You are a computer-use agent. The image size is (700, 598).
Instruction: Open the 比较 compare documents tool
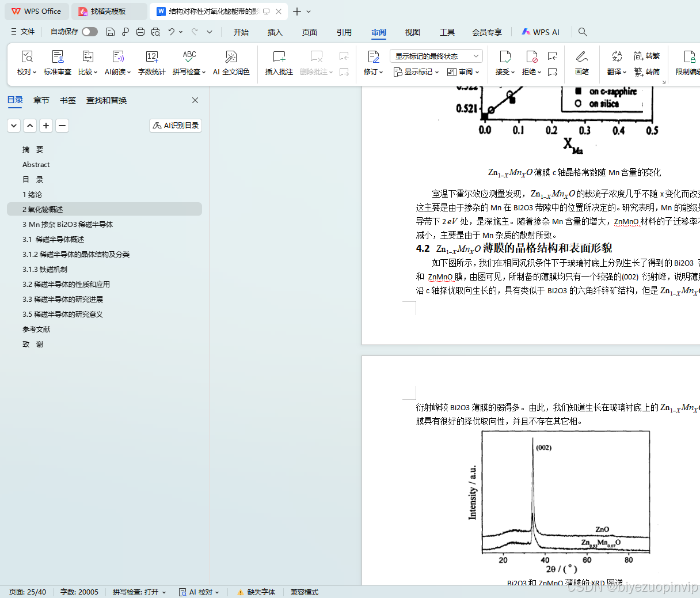(x=88, y=63)
